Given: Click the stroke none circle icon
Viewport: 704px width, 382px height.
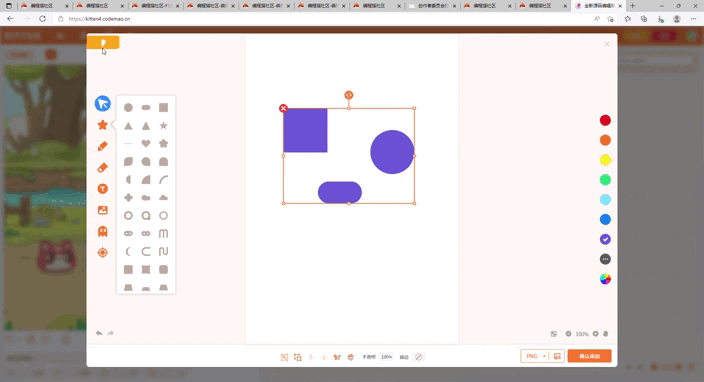Looking at the screenshot, I should [x=418, y=357].
